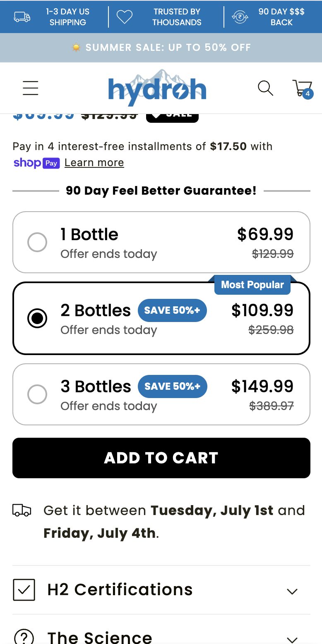This screenshot has width=322, height=644.
Task: Select the 2 Bottles radio option
Action: coord(37,318)
